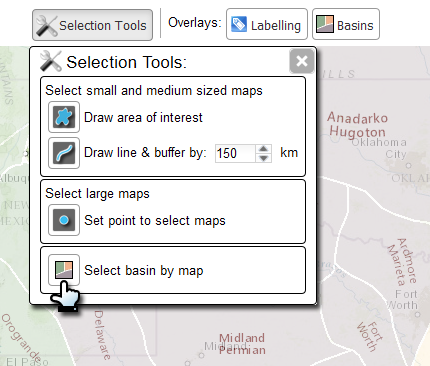Click the Select basin by map icon
Image resolution: width=430 pixels, height=366 pixels.
point(64,270)
